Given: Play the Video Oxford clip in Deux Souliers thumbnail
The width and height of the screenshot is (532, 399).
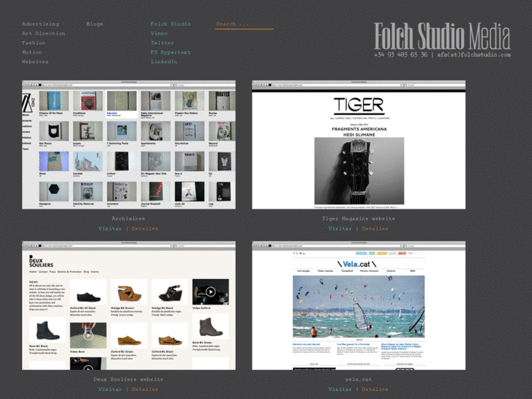Looking at the screenshot, I should pos(210,291).
